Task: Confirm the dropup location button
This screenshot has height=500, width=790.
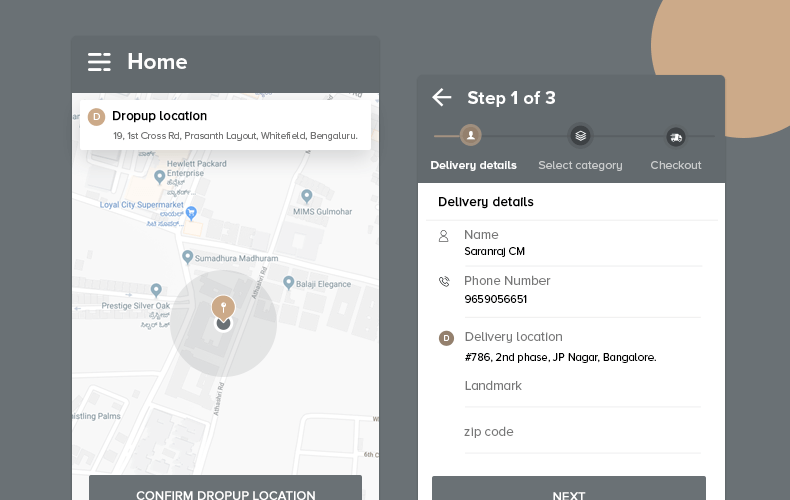Action: tap(225, 488)
